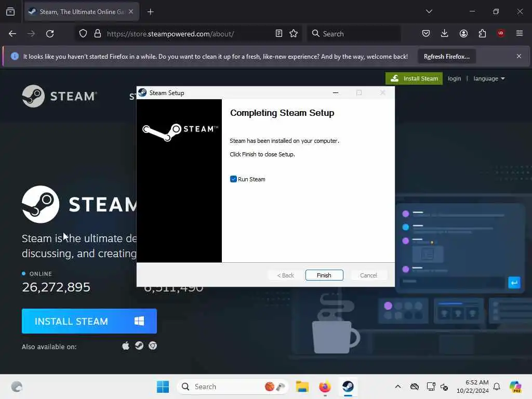This screenshot has width=532, height=399.
Task: Expand the language dropdown
Action: click(x=489, y=79)
